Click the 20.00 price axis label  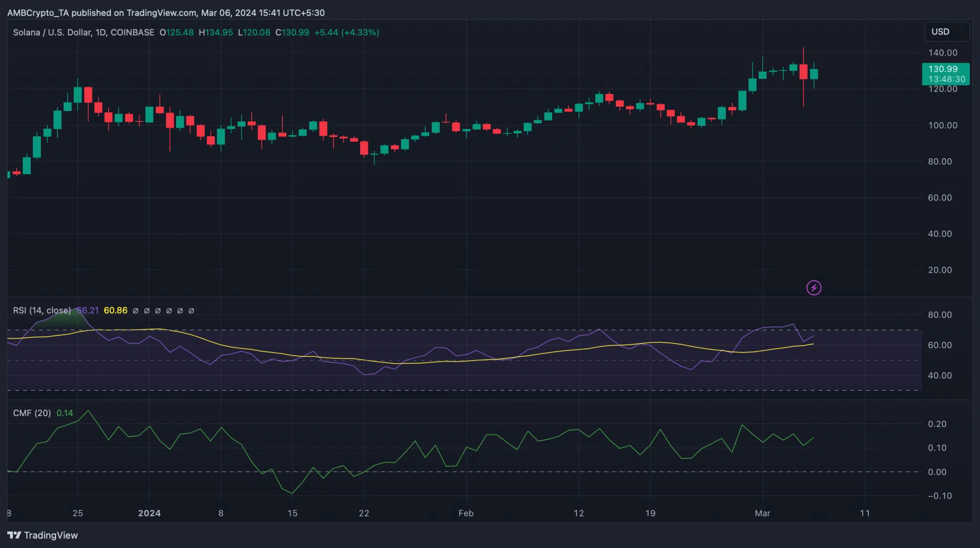(940, 270)
